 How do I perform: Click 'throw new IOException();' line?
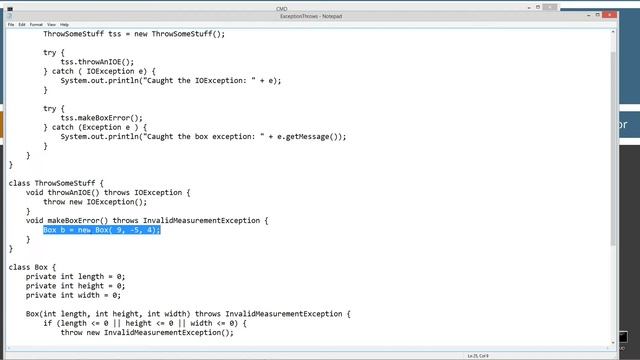(x=95, y=202)
